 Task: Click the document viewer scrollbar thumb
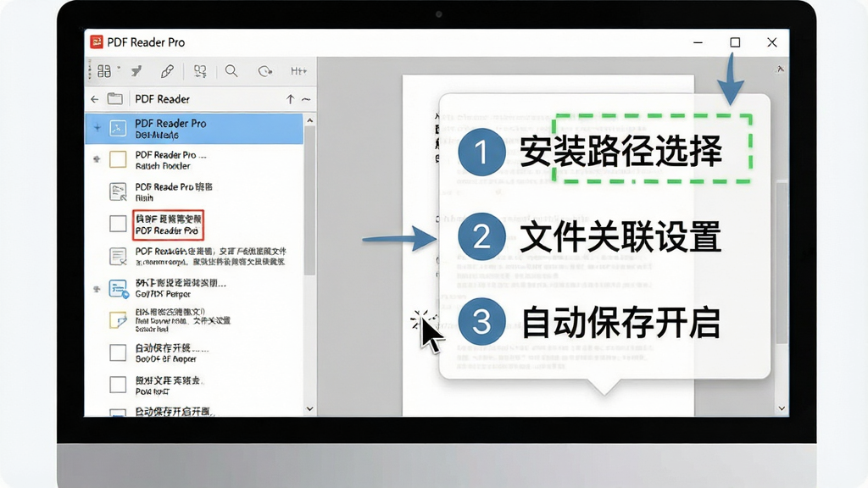(782, 263)
